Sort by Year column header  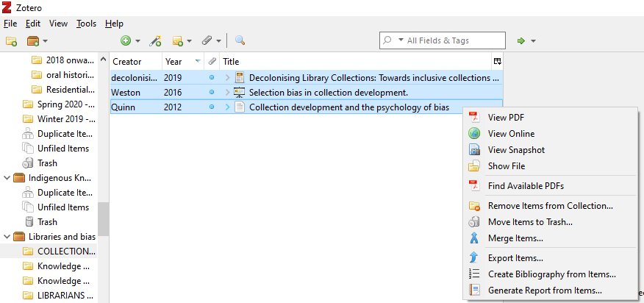(x=183, y=62)
